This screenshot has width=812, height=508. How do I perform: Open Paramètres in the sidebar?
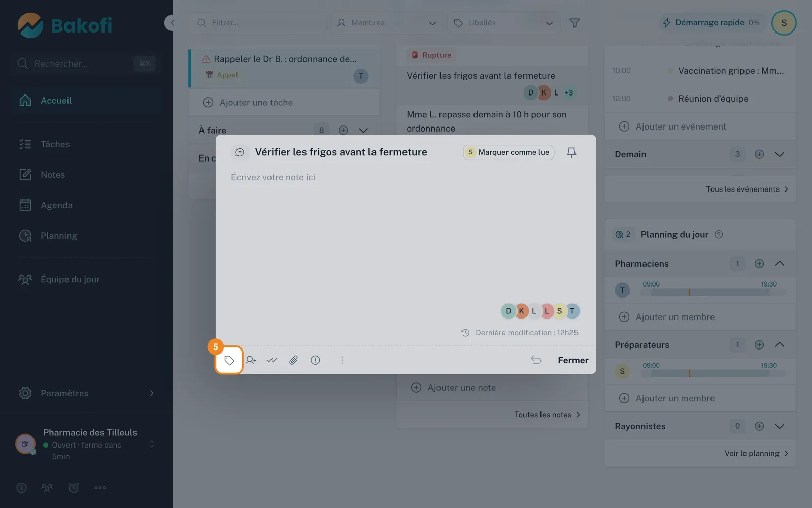point(86,393)
